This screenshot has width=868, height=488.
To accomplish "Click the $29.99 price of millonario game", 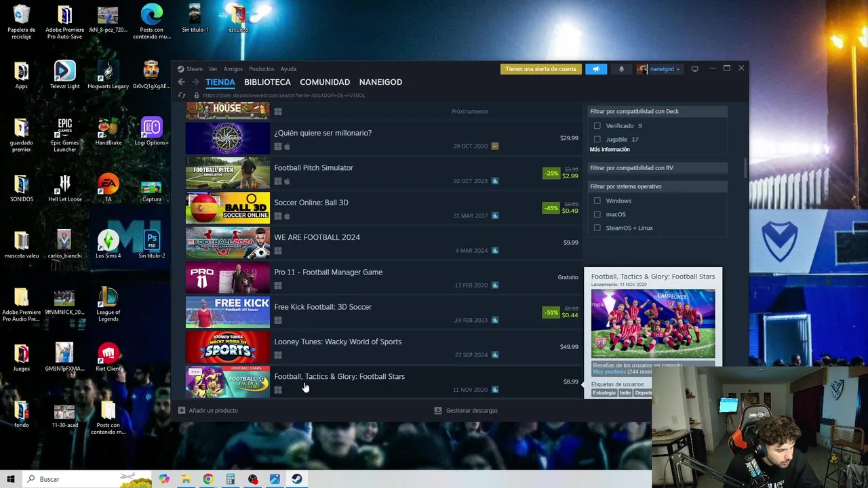I will tap(569, 138).
